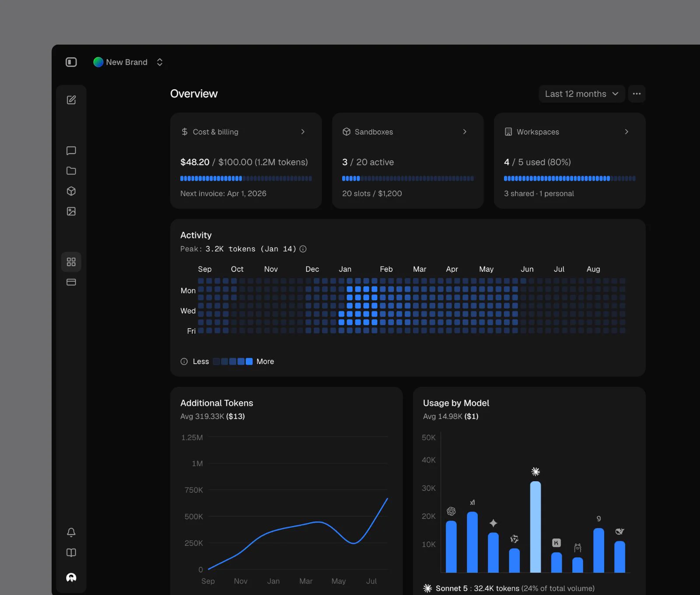The image size is (700, 595).
Task: Click the Sonnet 5 tokens summary text
Action: (515, 588)
